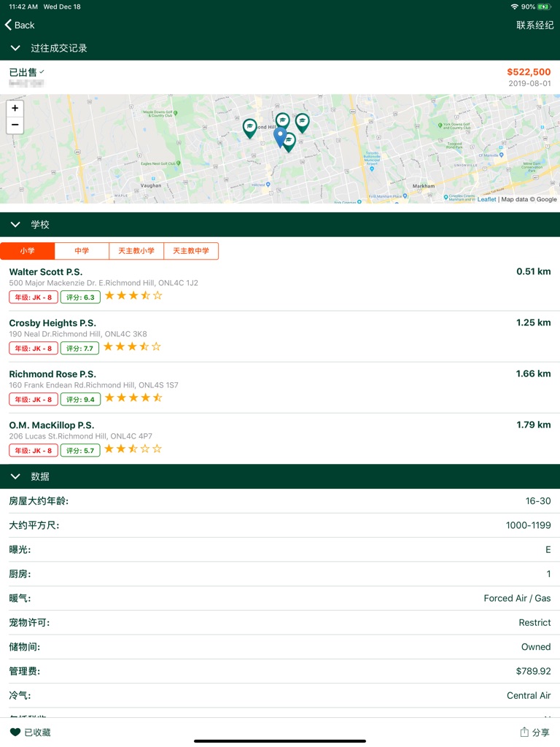Tap the sold date 2019-08-01
The height and width of the screenshot is (747, 560).
coord(529,83)
